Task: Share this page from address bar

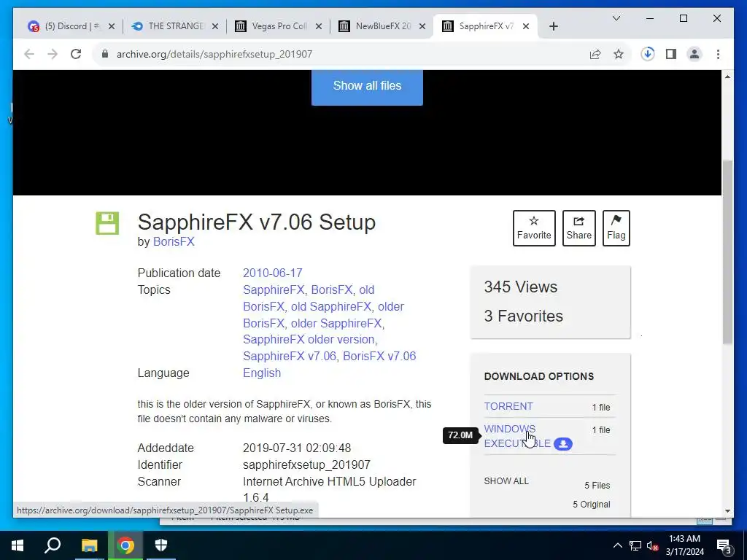Action: tap(595, 54)
